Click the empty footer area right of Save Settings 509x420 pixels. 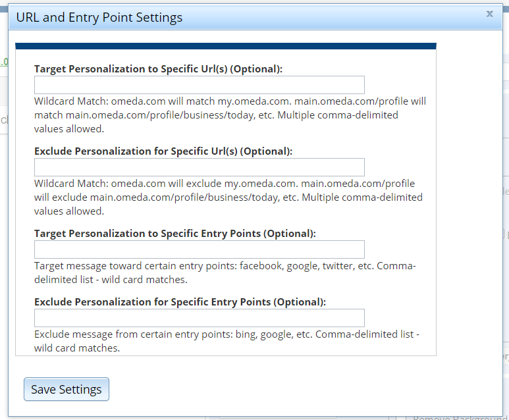[296, 389]
